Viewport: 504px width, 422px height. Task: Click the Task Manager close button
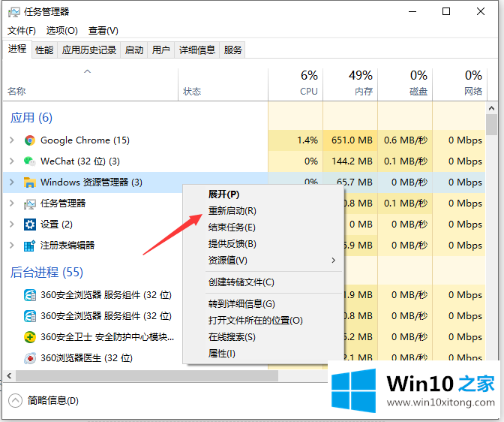[x=481, y=11]
